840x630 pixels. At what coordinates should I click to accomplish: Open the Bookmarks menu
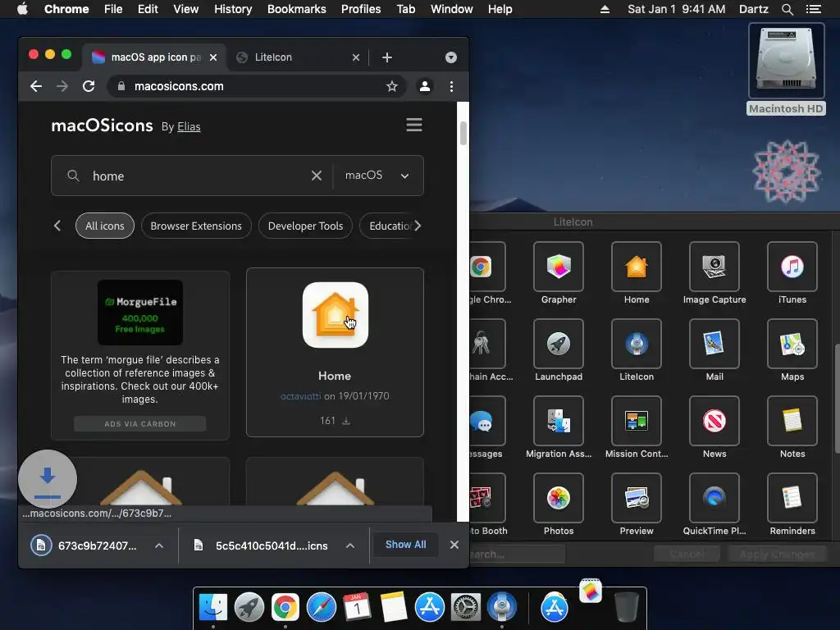click(x=296, y=9)
